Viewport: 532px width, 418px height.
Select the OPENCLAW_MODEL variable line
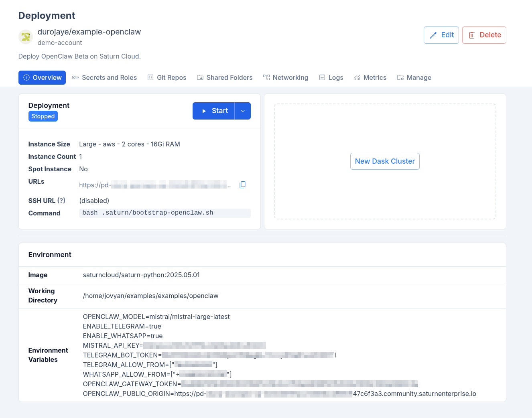(x=156, y=317)
